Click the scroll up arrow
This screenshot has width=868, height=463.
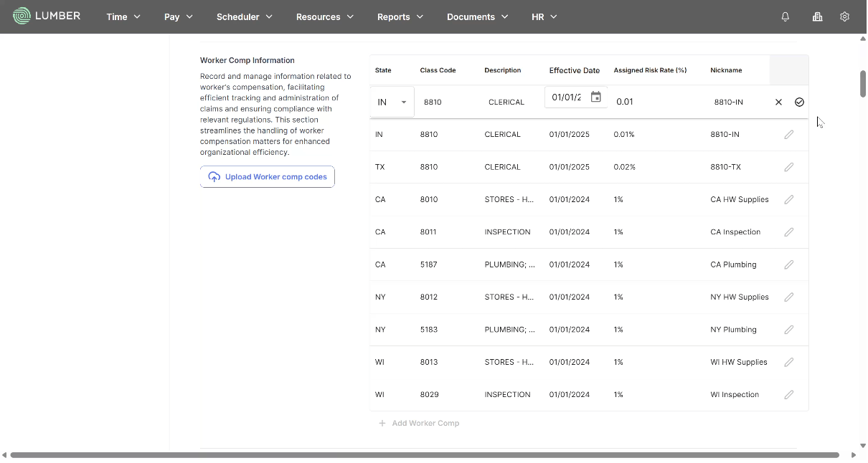[863, 39]
